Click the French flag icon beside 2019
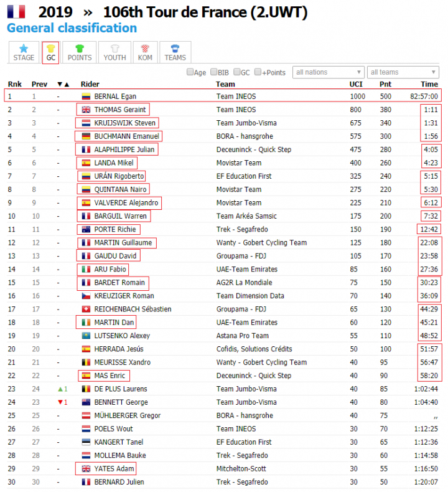 pos(16,12)
